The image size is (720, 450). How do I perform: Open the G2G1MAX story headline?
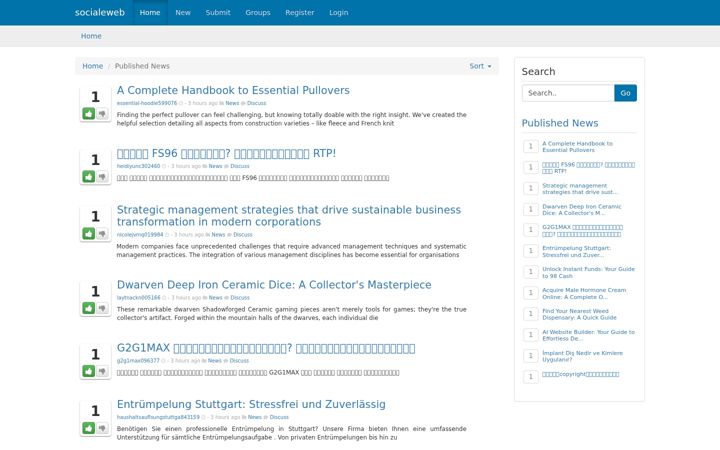[266, 348]
